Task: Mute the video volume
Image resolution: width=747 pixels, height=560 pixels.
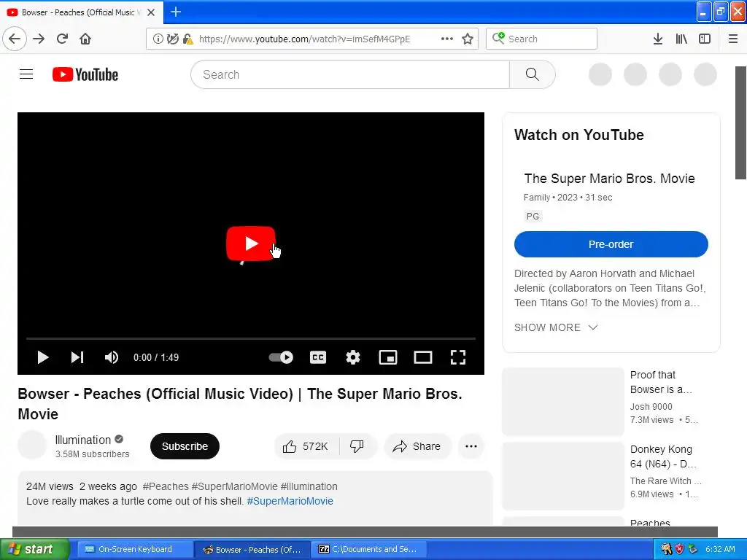Action: (112, 357)
